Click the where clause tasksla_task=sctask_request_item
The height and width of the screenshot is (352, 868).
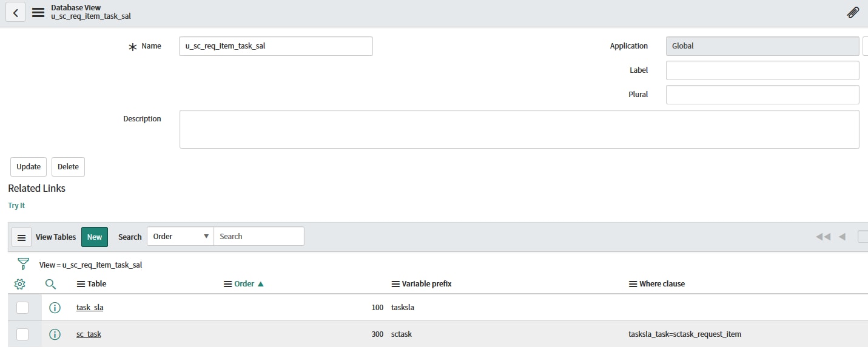[685, 334]
